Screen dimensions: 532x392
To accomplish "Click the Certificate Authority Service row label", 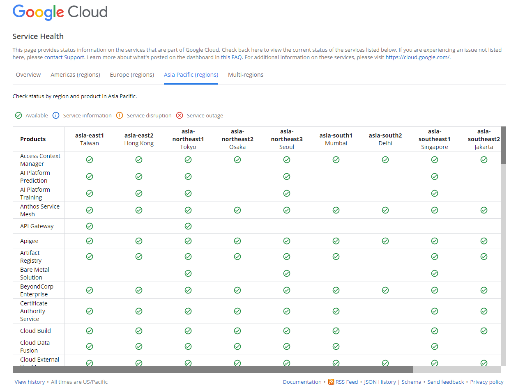I will (x=34, y=311).
